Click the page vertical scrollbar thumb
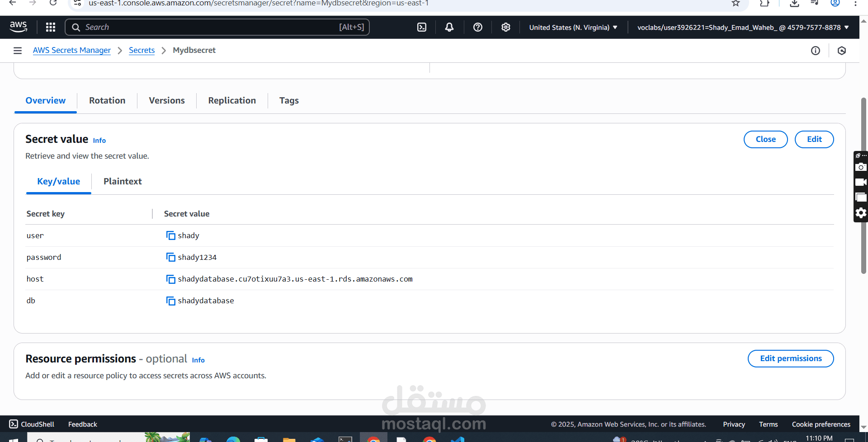868x442 pixels. pos(863,186)
